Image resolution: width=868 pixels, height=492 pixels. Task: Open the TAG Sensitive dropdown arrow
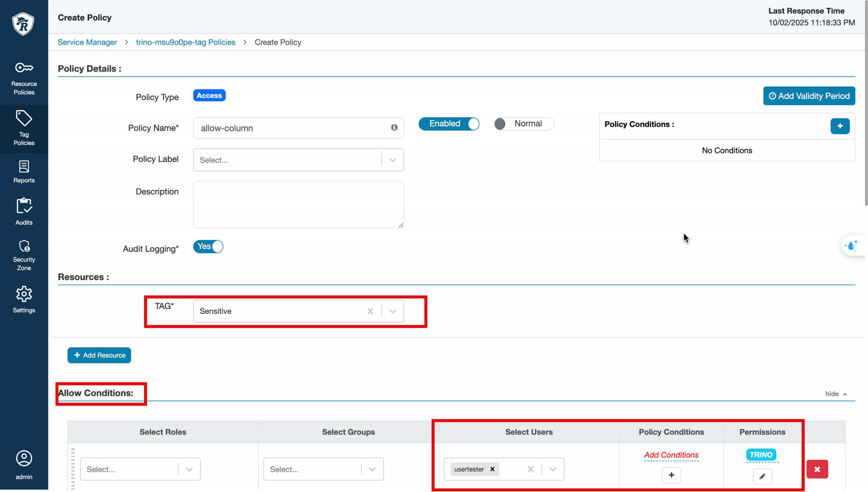tap(393, 311)
